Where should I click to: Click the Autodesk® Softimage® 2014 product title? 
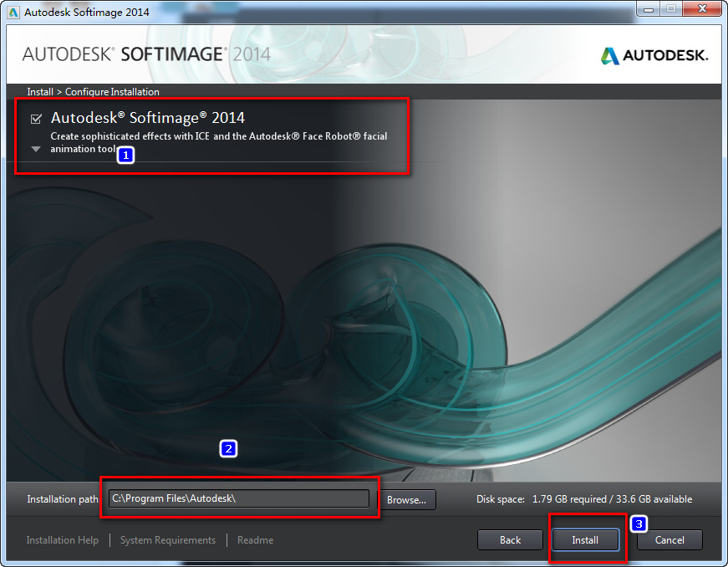coord(148,118)
